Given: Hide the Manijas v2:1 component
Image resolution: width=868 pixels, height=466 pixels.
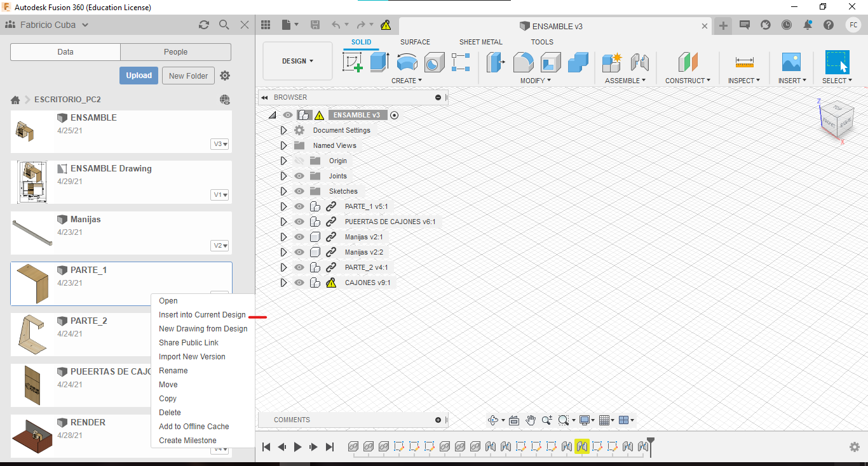Looking at the screenshot, I should click(299, 237).
